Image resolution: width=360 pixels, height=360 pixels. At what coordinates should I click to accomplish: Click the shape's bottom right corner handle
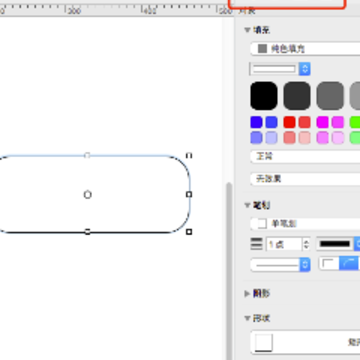(x=189, y=231)
